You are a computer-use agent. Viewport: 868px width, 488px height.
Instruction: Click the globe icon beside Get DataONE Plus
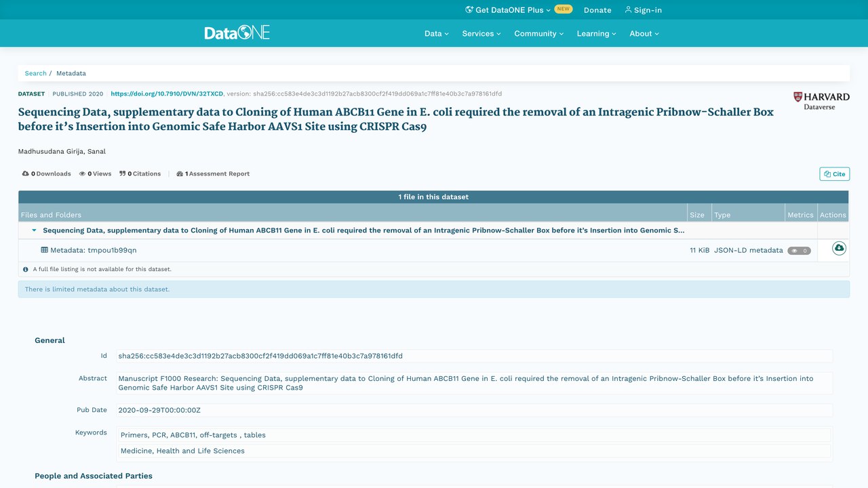[x=469, y=9]
